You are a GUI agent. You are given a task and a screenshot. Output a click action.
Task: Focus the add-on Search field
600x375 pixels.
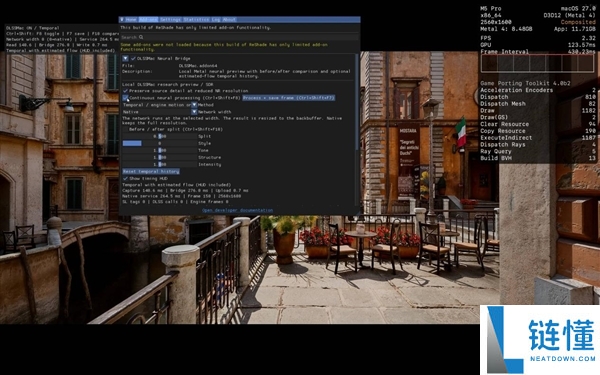(x=240, y=37)
